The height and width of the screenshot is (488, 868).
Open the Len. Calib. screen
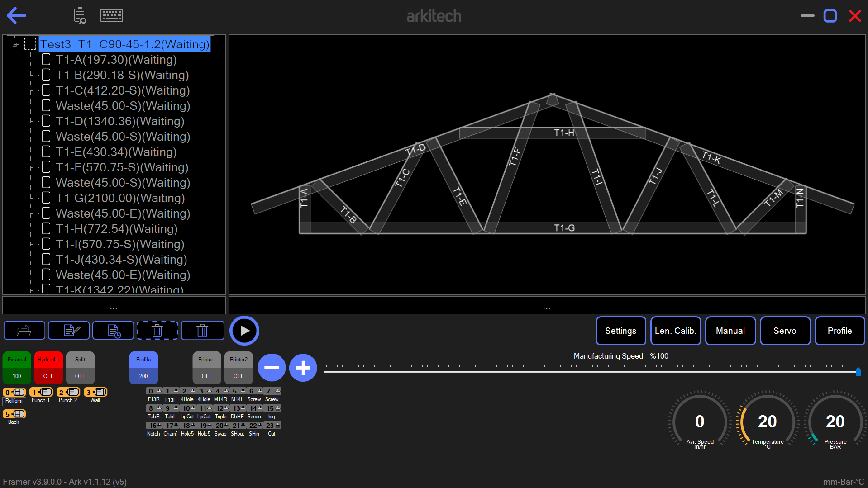coord(675,331)
